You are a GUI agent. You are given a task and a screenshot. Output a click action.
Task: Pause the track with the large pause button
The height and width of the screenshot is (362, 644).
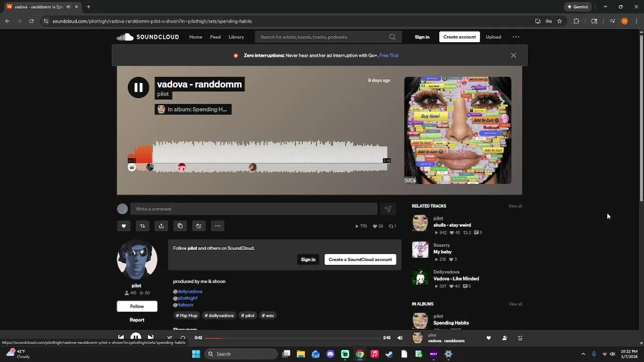point(138,87)
